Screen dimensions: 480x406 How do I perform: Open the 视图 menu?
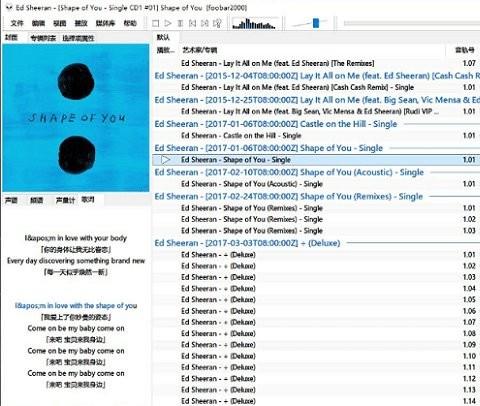tap(60, 23)
